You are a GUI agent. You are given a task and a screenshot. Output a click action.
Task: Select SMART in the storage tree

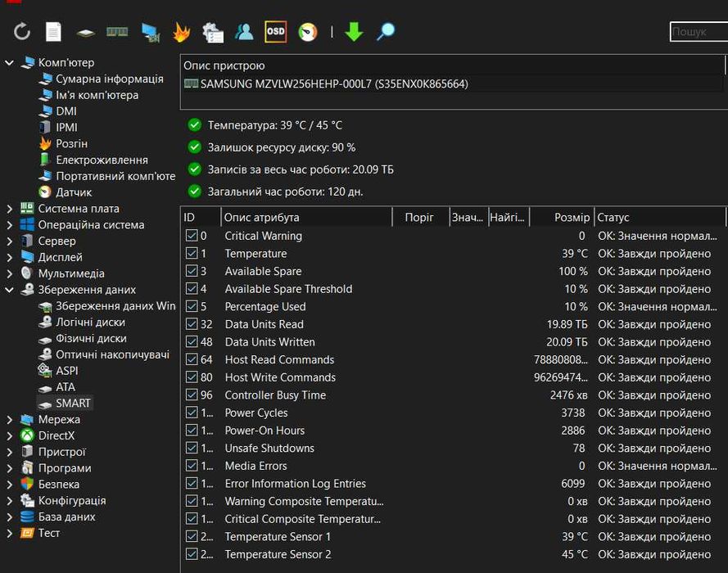73,404
